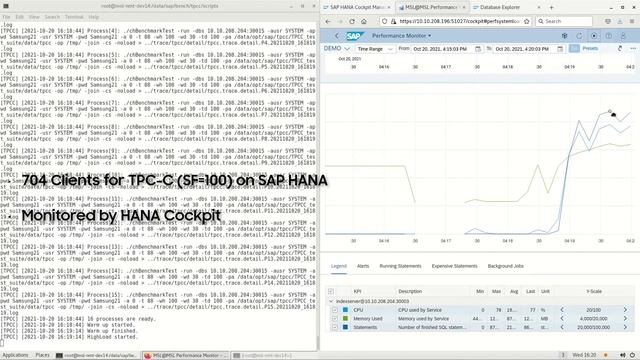640x360 pixels.
Task: Click the Memory Used green color swatch
Action: (x=345, y=319)
